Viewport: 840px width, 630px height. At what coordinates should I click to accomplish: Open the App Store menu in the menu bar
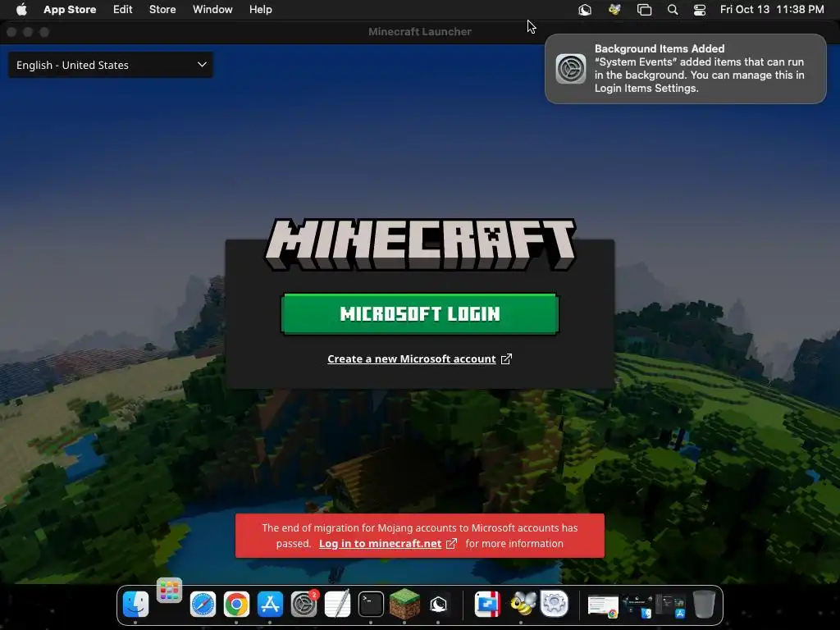tap(70, 10)
